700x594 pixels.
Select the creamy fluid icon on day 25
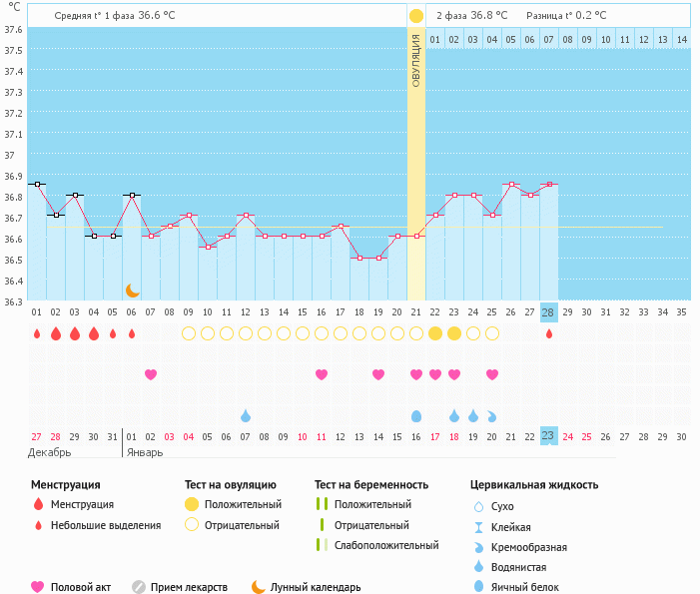(492, 415)
